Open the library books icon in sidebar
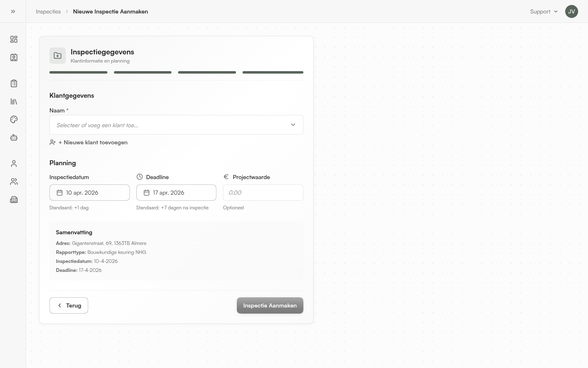The width and height of the screenshot is (588, 368). click(x=14, y=101)
